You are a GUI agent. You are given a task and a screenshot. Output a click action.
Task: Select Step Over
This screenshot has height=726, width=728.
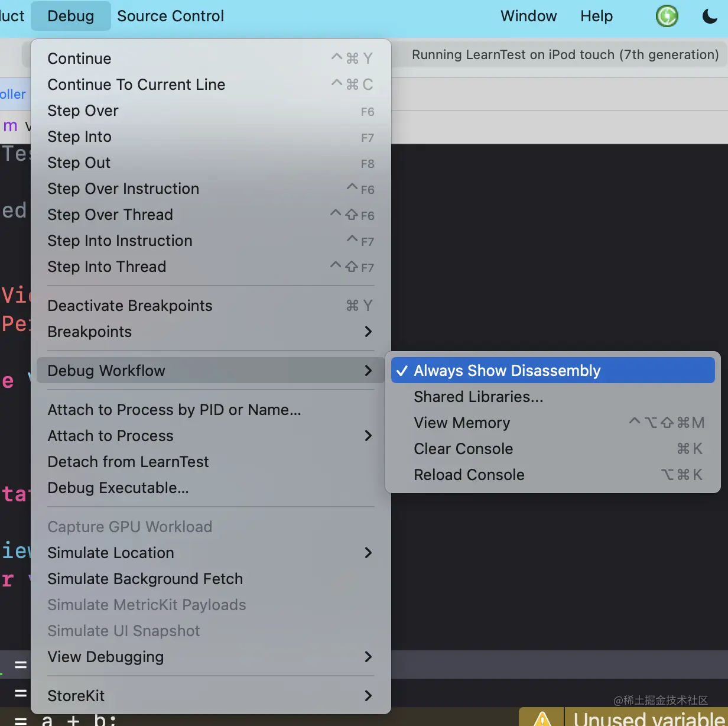[211, 111]
